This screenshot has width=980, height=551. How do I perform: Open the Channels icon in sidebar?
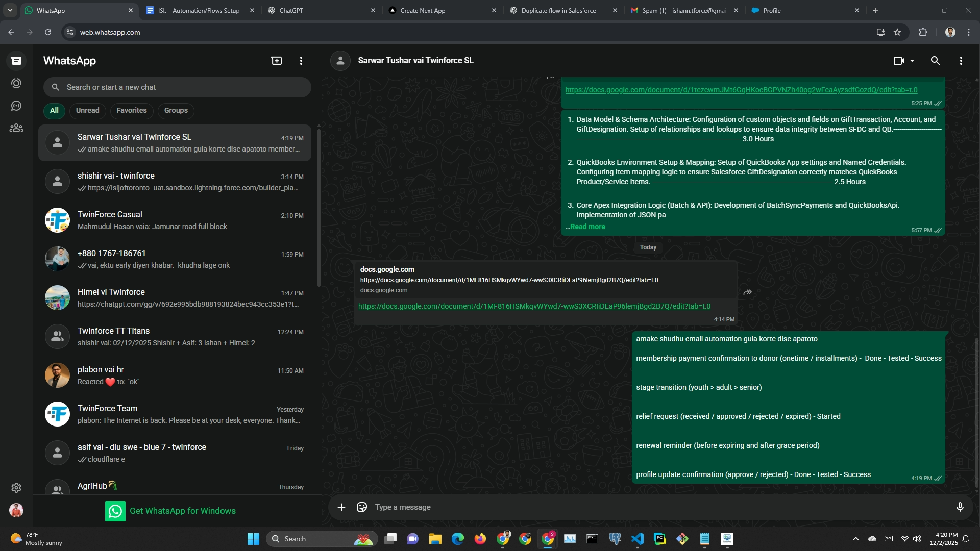[x=16, y=106]
